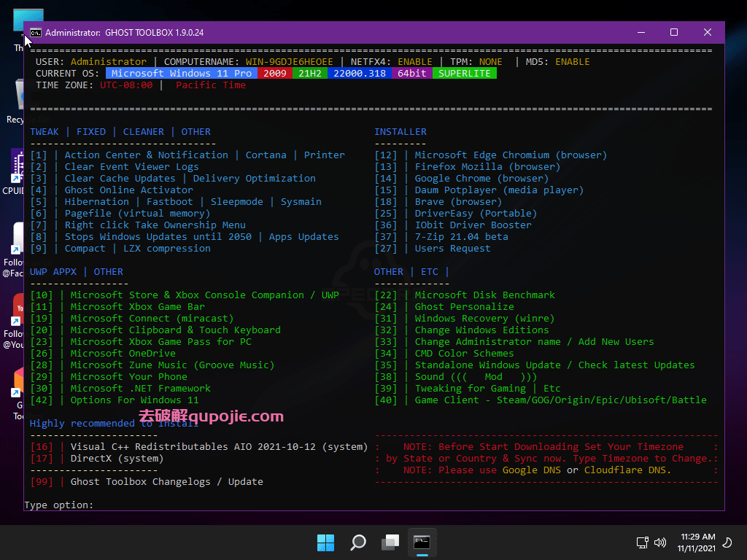The image size is (747, 560).
Task: Click the build number "22000.318"
Action: coord(360,74)
